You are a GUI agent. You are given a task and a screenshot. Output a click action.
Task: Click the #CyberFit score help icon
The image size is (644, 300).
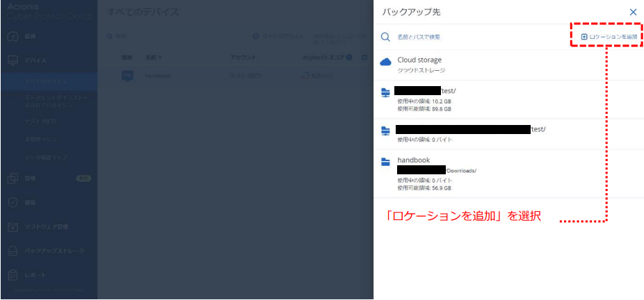(x=348, y=57)
